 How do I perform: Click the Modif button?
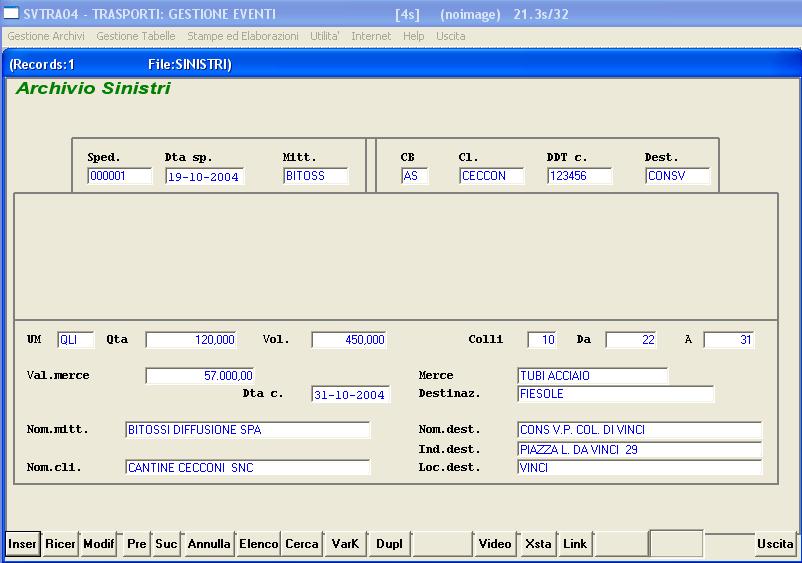(x=99, y=544)
